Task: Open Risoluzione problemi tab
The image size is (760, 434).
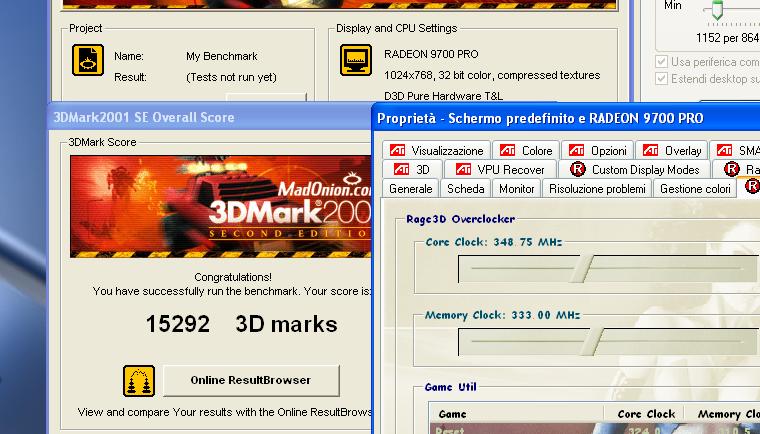Action: pos(597,188)
